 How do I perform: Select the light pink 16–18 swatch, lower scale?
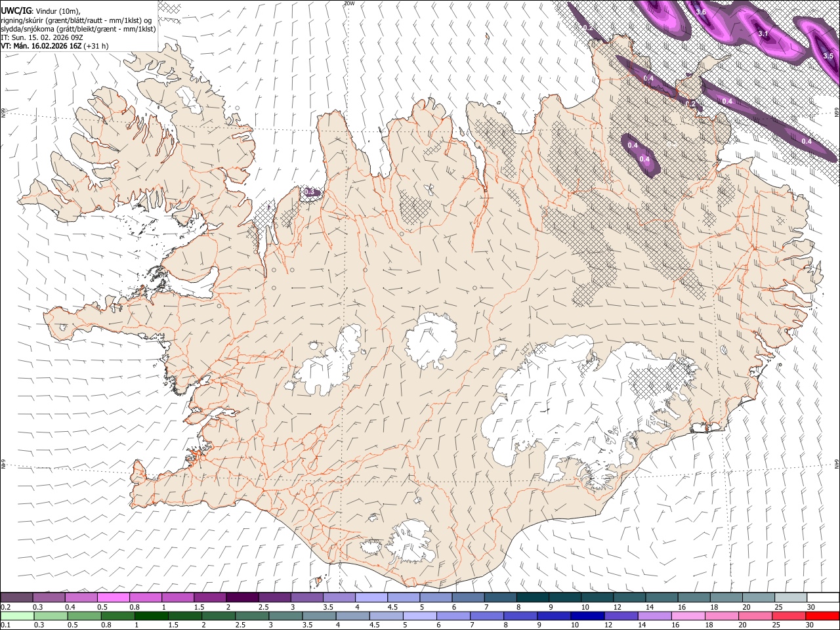tap(689, 616)
